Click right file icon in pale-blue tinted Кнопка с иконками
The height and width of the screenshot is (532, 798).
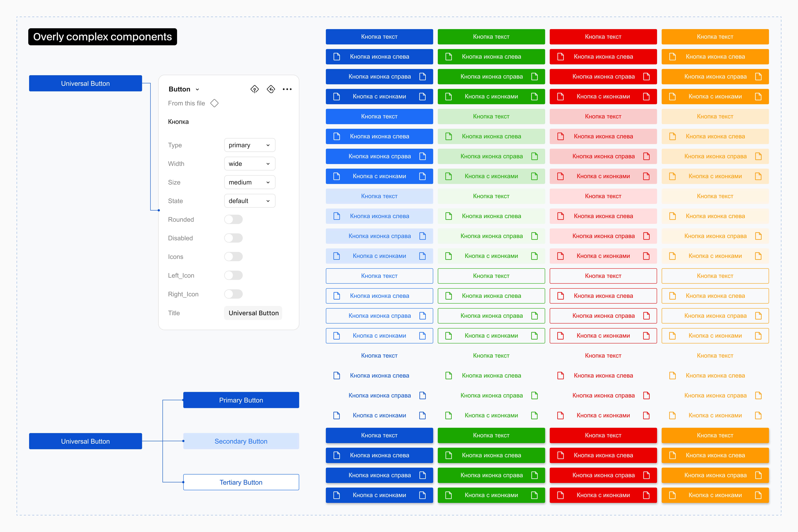(422, 256)
